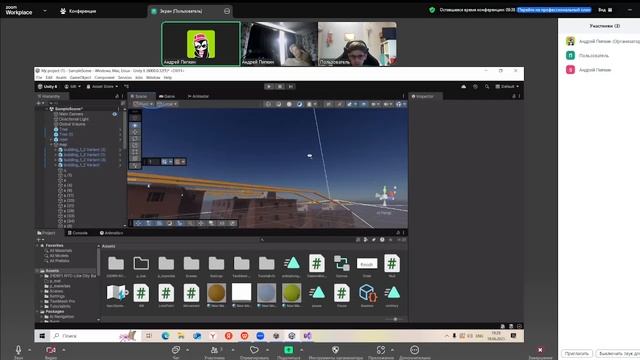Screen dimensions: 640x360
Task: Click the Unity Play button
Action: [x=269, y=87]
